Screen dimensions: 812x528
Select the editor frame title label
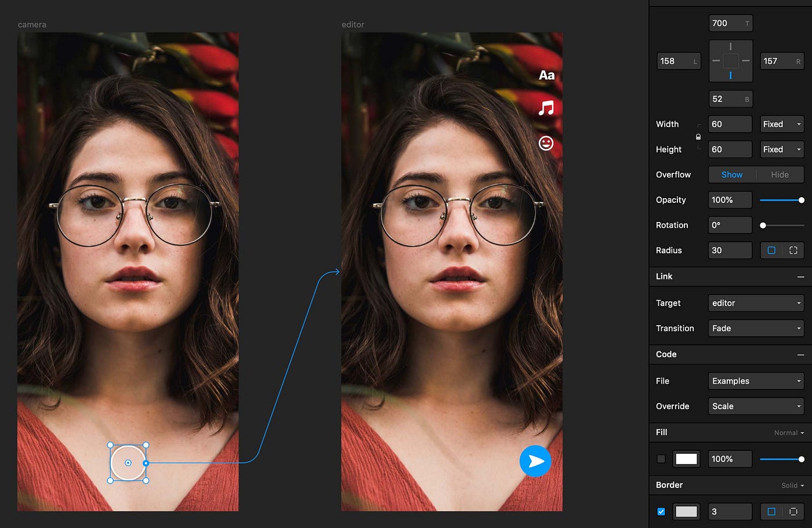[x=353, y=24]
